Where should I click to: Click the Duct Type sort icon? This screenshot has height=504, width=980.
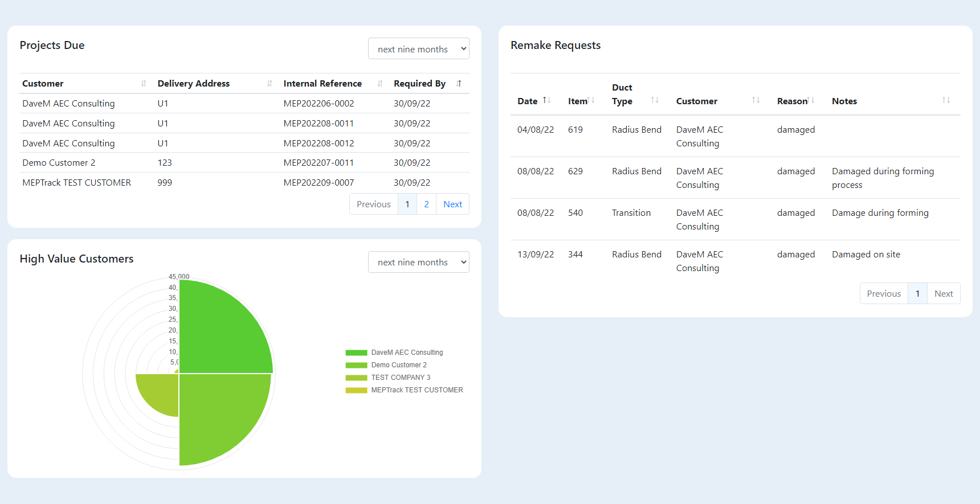coord(655,100)
